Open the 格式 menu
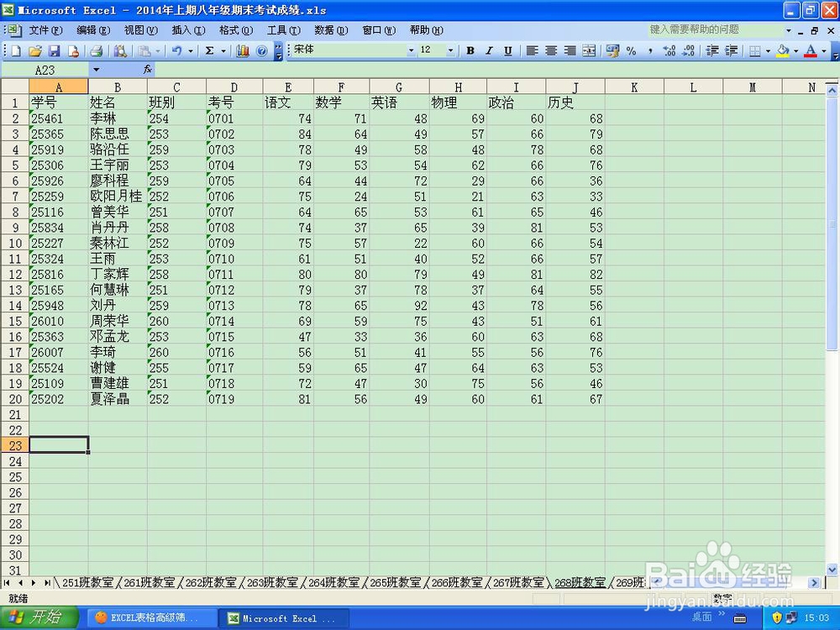The width and height of the screenshot is (840, 630). tap(235, 30)
